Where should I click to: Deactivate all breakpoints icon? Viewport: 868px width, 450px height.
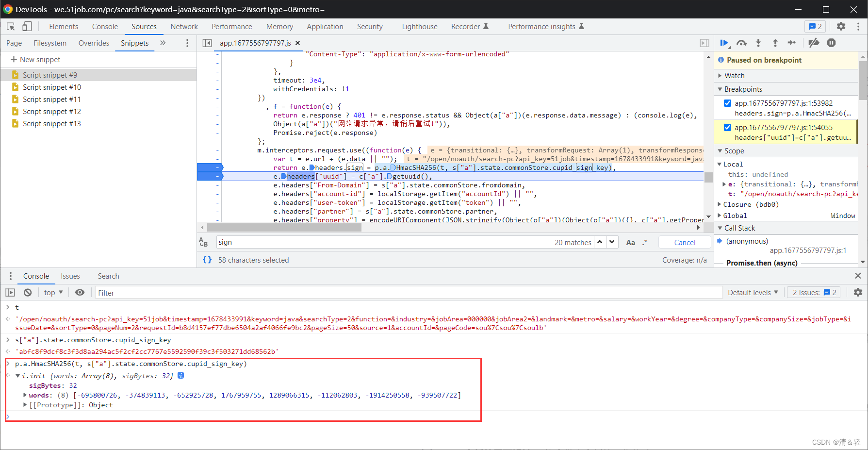pyautogui.click(x=814, y=43)
